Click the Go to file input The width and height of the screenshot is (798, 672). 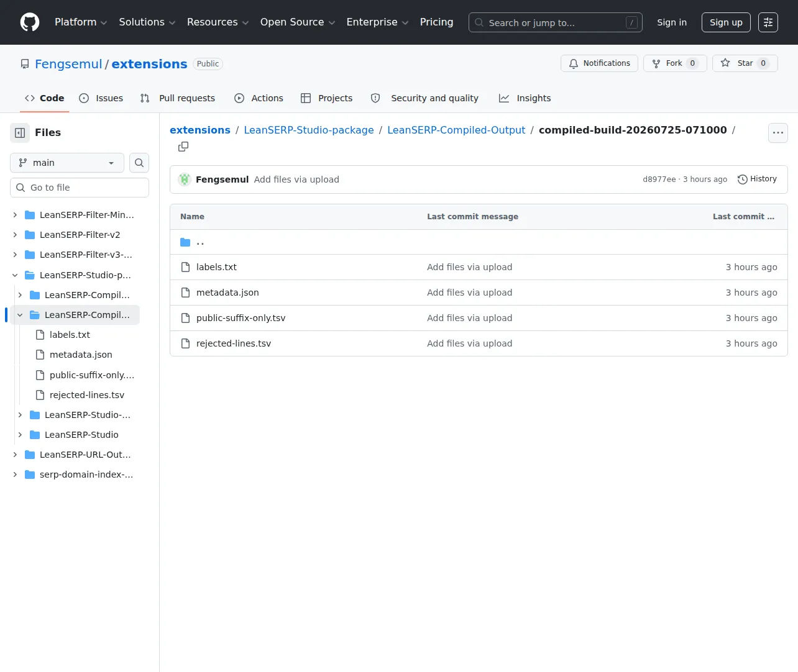point(80,188)
